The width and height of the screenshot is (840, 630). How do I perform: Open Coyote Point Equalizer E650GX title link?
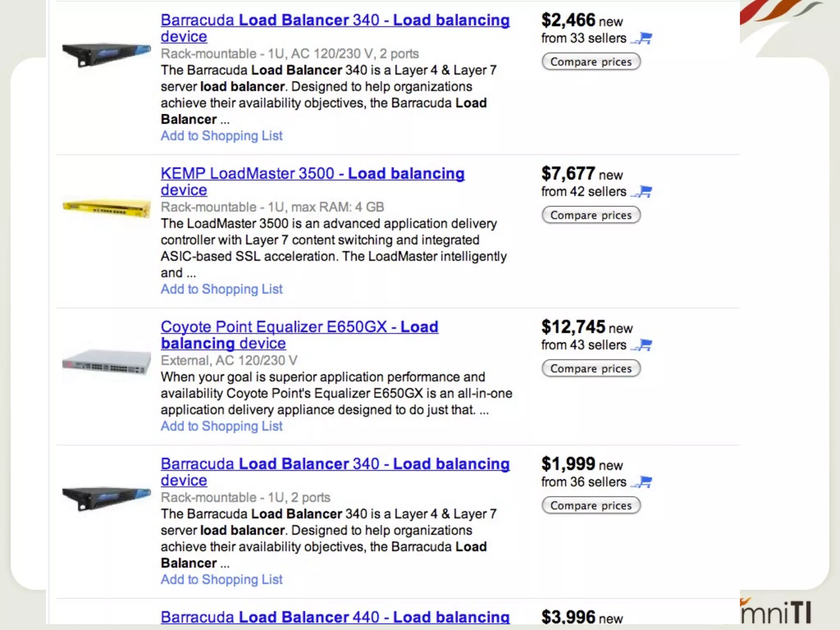point(299,327)
